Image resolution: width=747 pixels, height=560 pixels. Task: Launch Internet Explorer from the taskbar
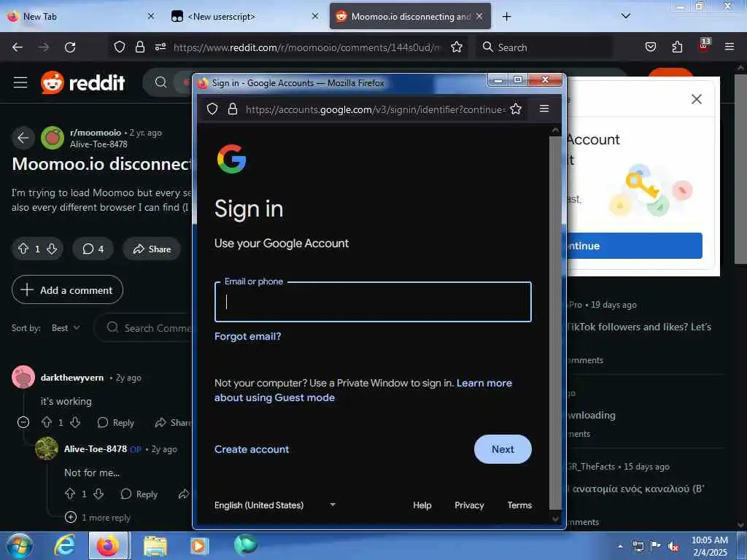click(65, 545)
